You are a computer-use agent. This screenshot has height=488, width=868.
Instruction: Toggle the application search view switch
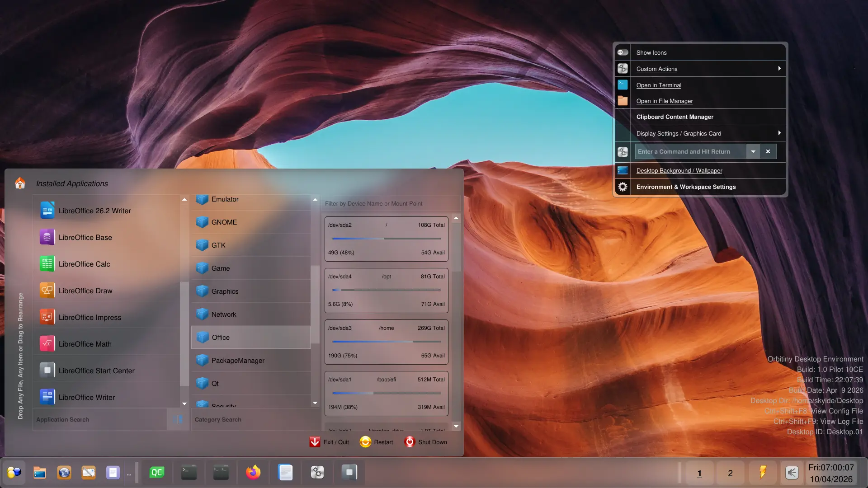tap(178, 419)
